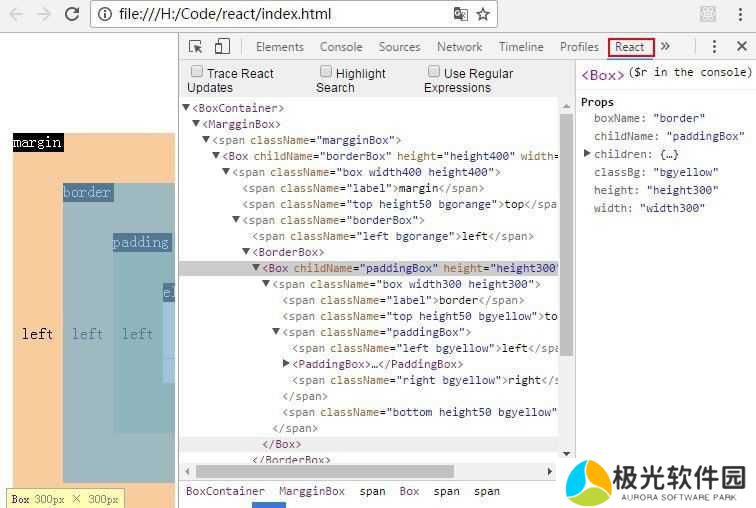Check the Highlight Search box
Image resolution: width=756 pixels, height=508 pixels.
point(326,72)
